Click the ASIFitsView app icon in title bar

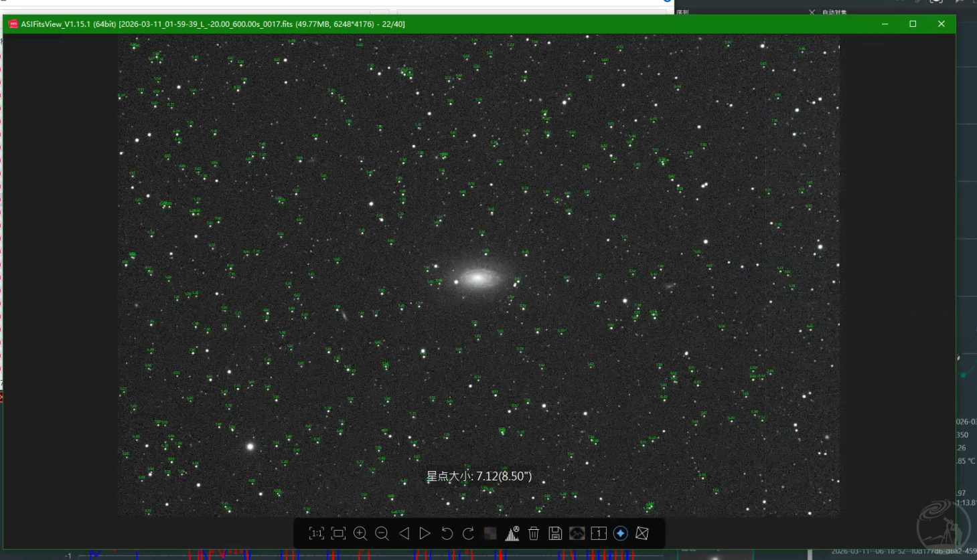13,24
